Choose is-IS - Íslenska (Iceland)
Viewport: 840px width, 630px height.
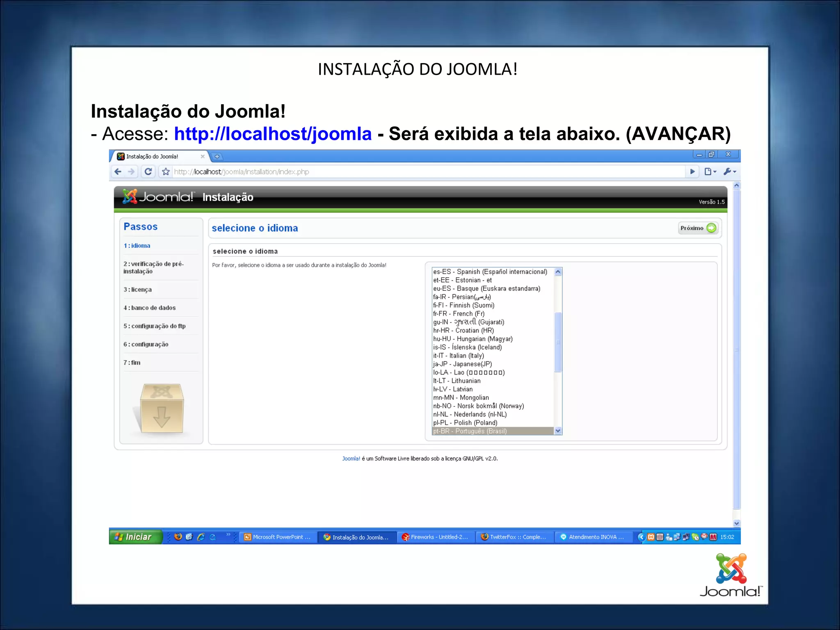[x=493, y=347]
